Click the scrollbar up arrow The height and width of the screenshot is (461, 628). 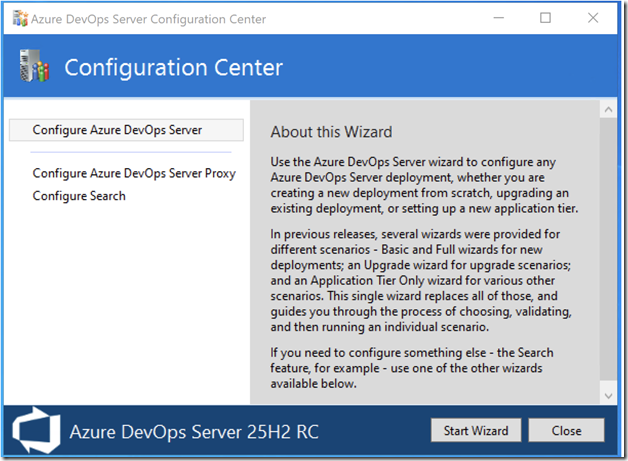click(609, 107)
